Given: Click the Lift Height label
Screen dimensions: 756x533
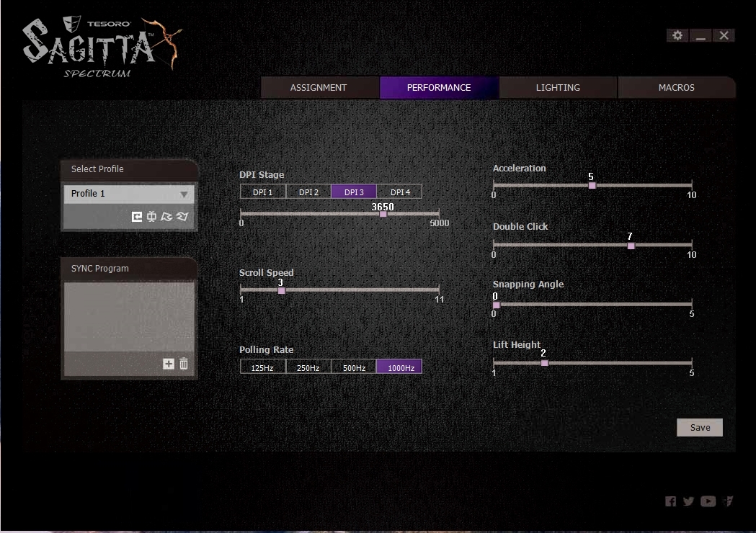Looking at the screenshot, I should 517,344.
